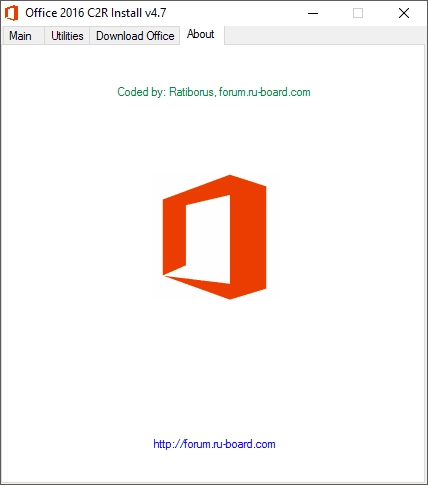
Task: Open the Utilities tab
Action: [x=67, y=36]
